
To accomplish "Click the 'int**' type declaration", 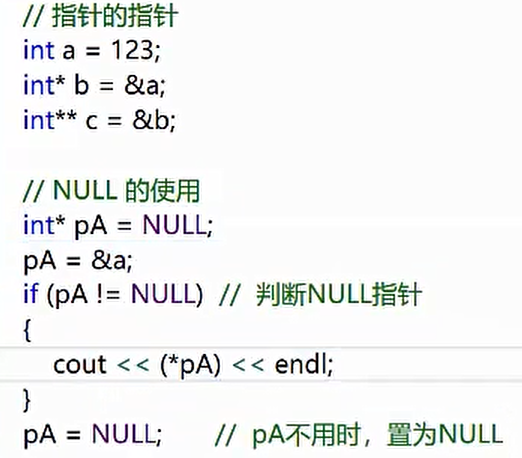I will point(50,119).
